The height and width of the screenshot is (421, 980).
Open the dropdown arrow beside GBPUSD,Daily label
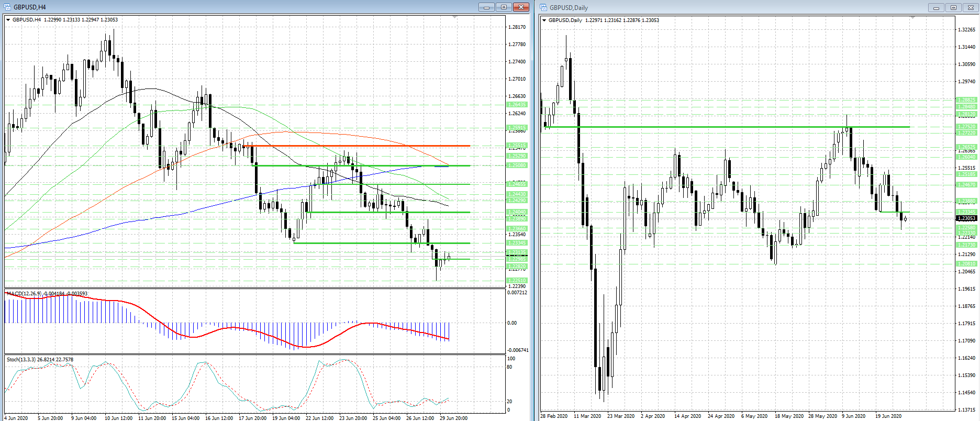coord(544,20)
